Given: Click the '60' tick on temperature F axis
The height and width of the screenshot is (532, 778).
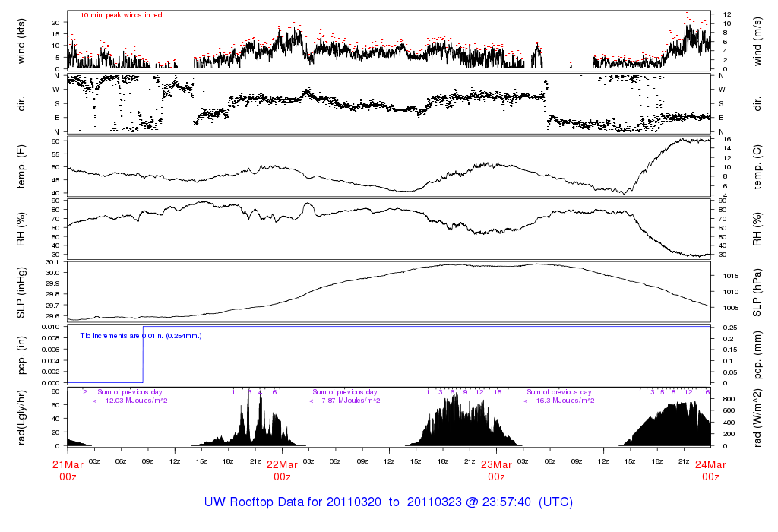Looking at the screenshot, I should pyautogui.click(x=55, y=141).
